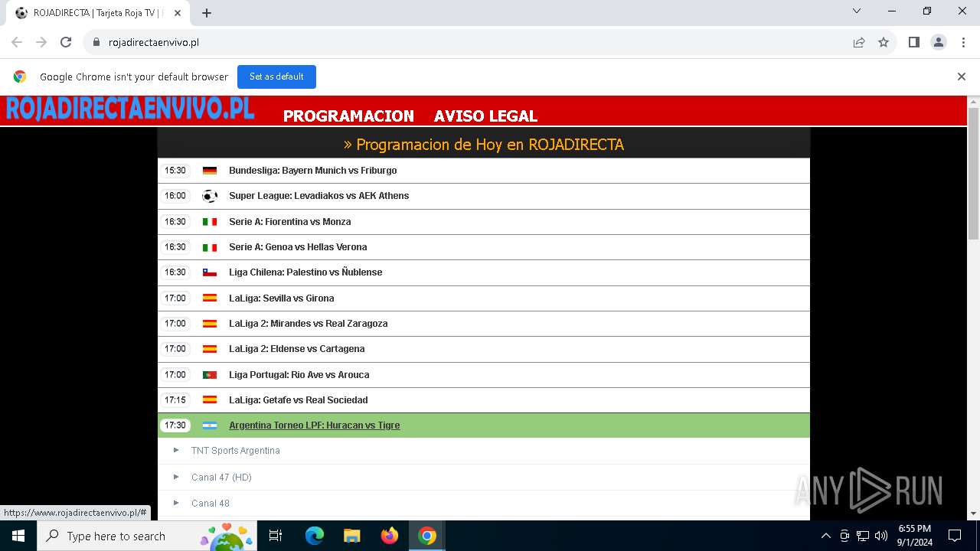Viewport: 980px width, 551px height.
Task: Expand LaLiga: Getafe vs Real Sociedad
Action: [x=298, y=400]
